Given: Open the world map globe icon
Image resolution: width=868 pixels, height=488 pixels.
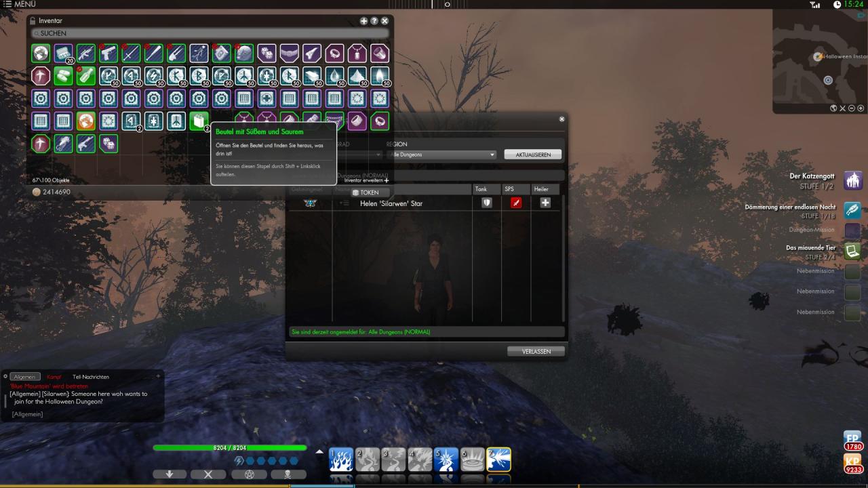Looking at the screenshot, I should click(834, 108).
